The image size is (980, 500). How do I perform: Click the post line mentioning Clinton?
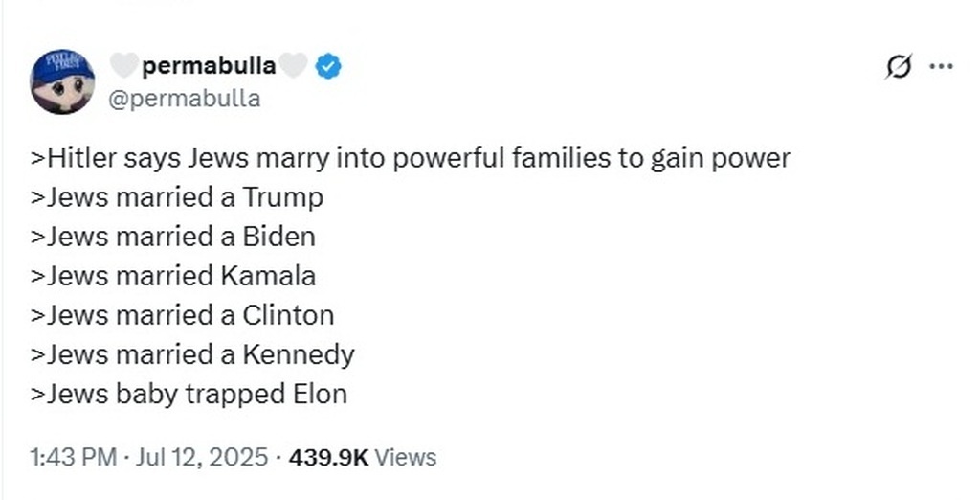click(x=183, y=315)
